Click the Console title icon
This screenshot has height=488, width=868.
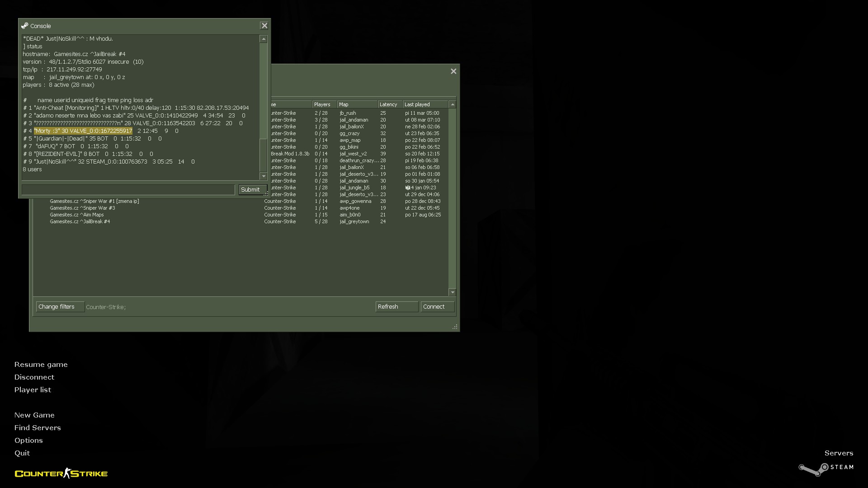25,26
